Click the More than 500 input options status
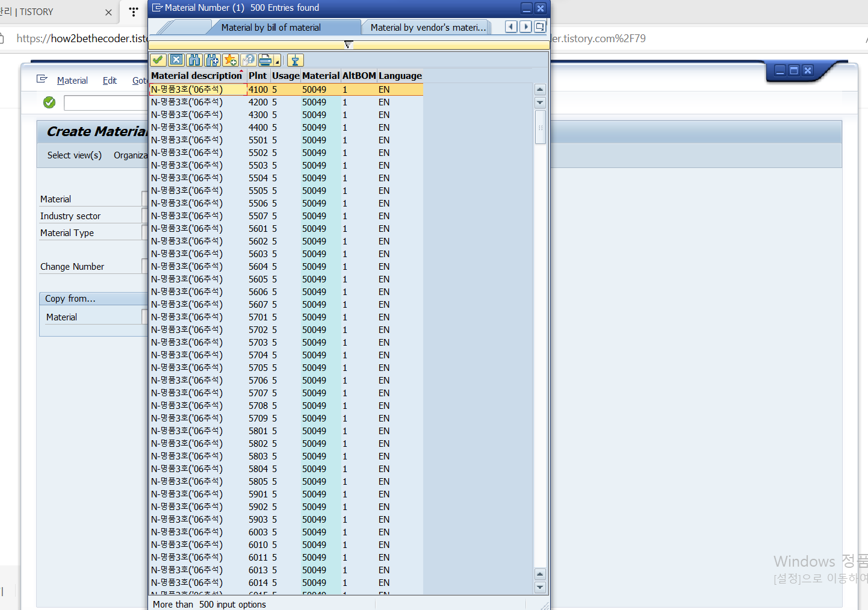Viewport: 868px width, 610px height. pos(209,604)
